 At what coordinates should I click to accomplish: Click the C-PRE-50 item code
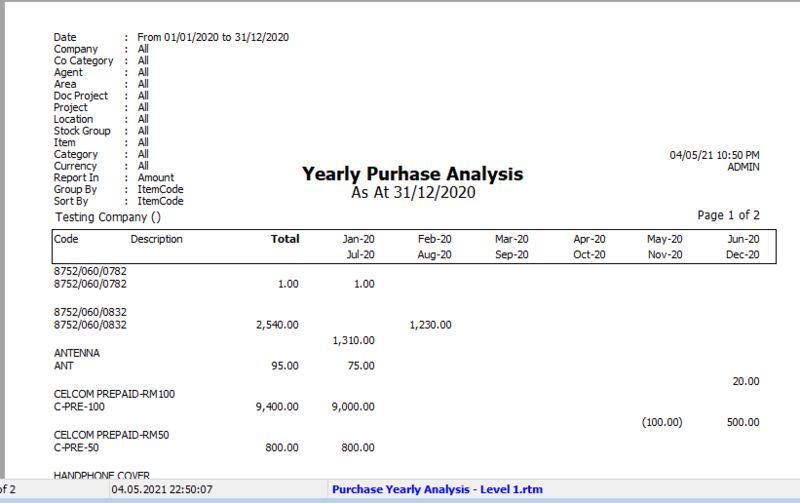77,449
